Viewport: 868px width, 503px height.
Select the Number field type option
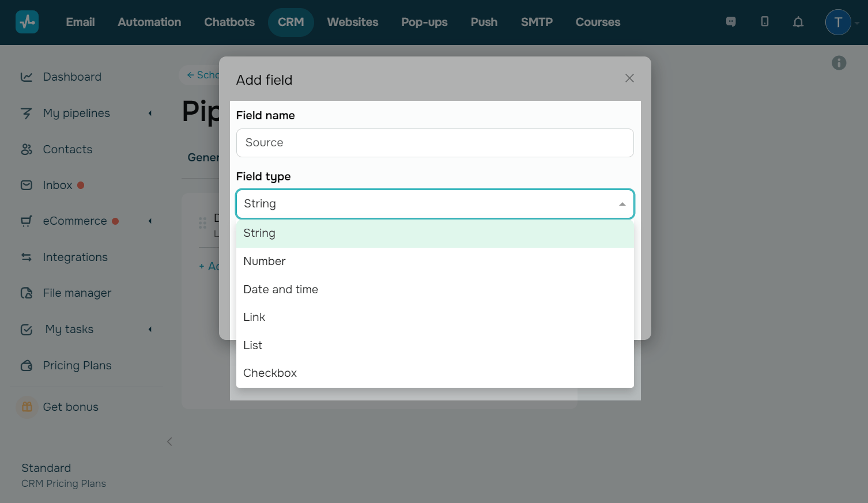click(x=265, y=262)
